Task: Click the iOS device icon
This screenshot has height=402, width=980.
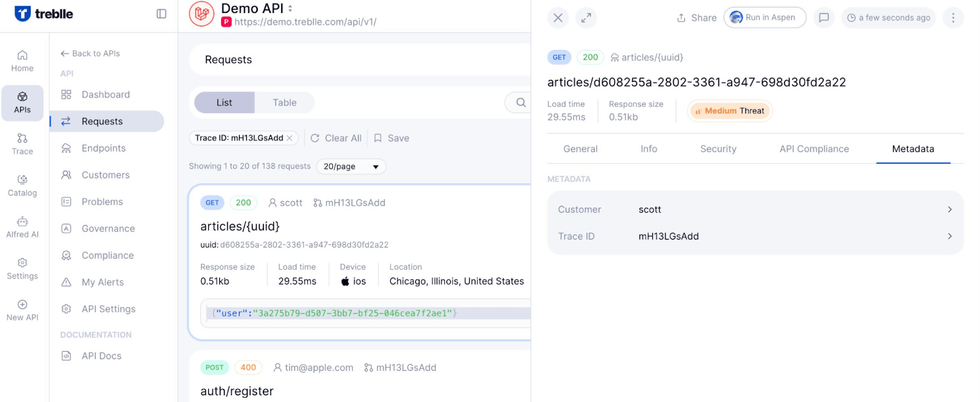Action: tap(345, 281)
